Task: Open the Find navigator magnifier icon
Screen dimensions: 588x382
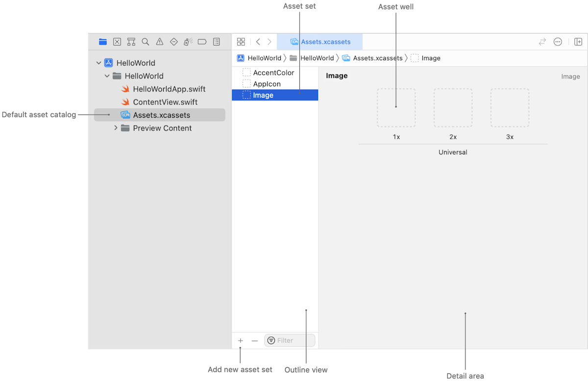Action: click(x=146, y=42)
